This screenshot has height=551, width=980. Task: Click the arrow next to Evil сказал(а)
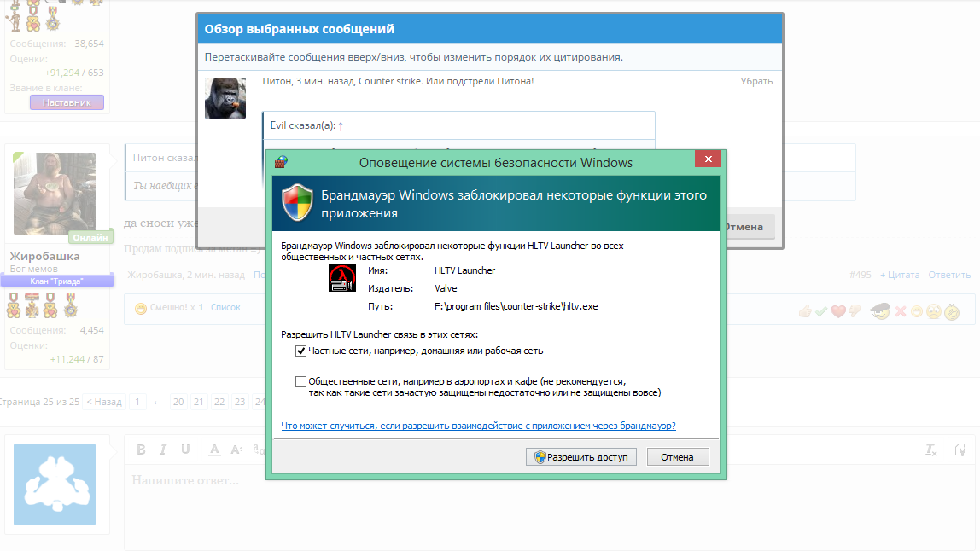click(341, 125)
